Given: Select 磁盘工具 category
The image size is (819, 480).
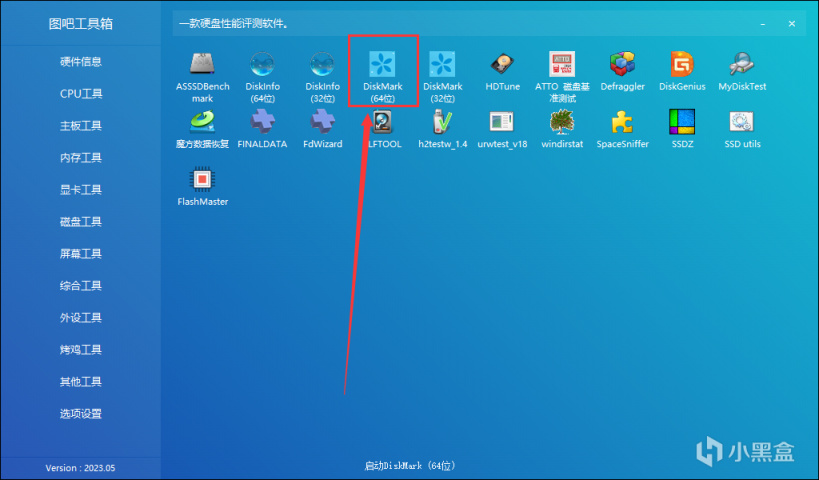Looking at the screenshot, I should coord(80,221).
